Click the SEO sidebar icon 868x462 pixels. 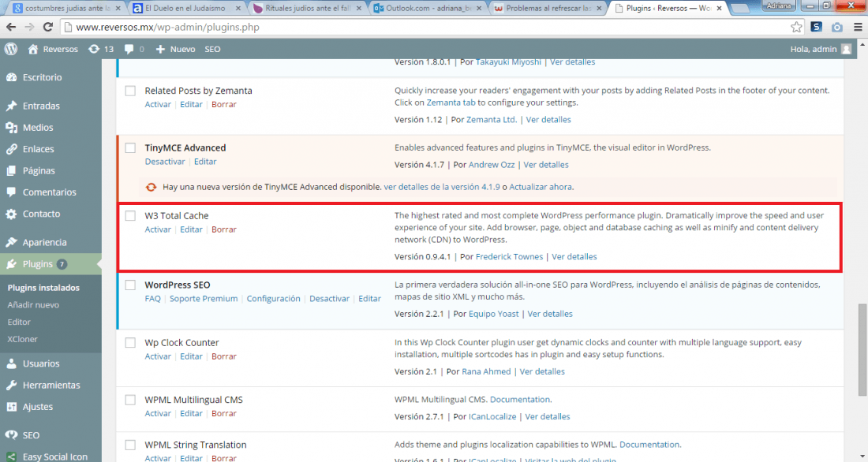point(12,435)
